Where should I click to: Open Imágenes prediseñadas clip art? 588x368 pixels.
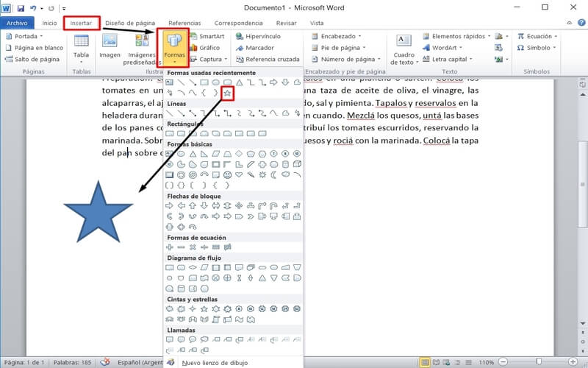coord(142,49)
